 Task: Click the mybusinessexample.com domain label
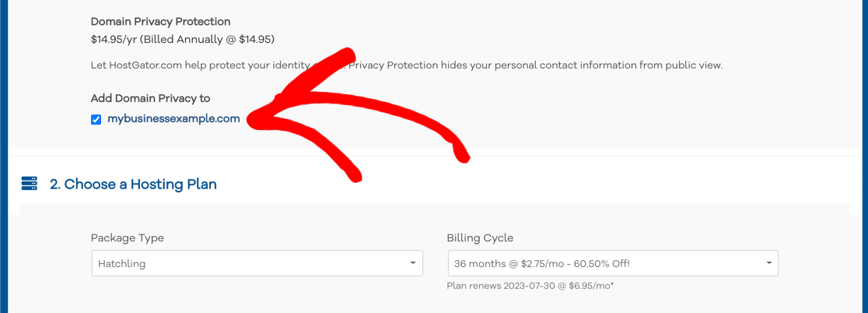click(x=173, y=118)
